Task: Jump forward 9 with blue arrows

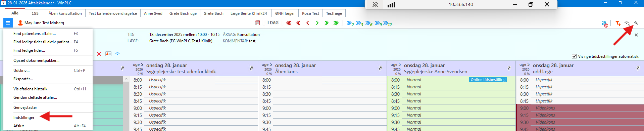Action: pyautogui.click(x=378, y=23)
